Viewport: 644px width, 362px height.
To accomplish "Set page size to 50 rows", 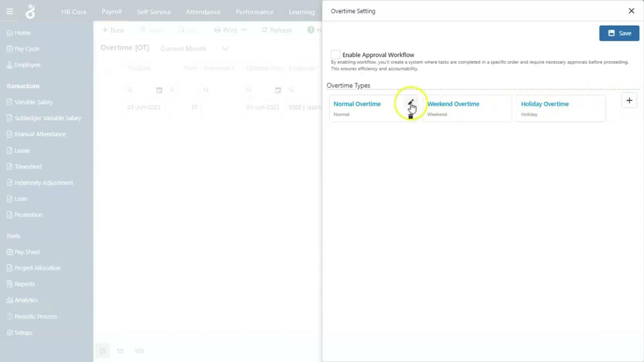I will coord(120,351).
